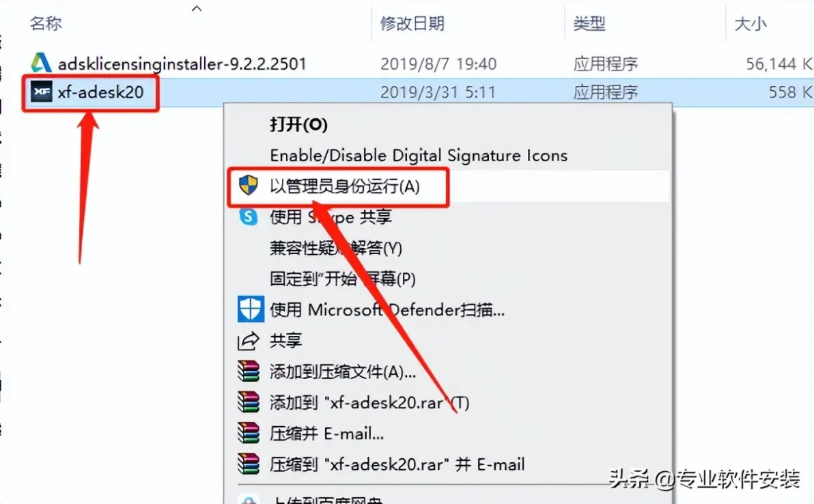Open 兼容性疑难解答(Y) menu entry
Viewport: 814px width, 504px height.
tap(336, 248)
